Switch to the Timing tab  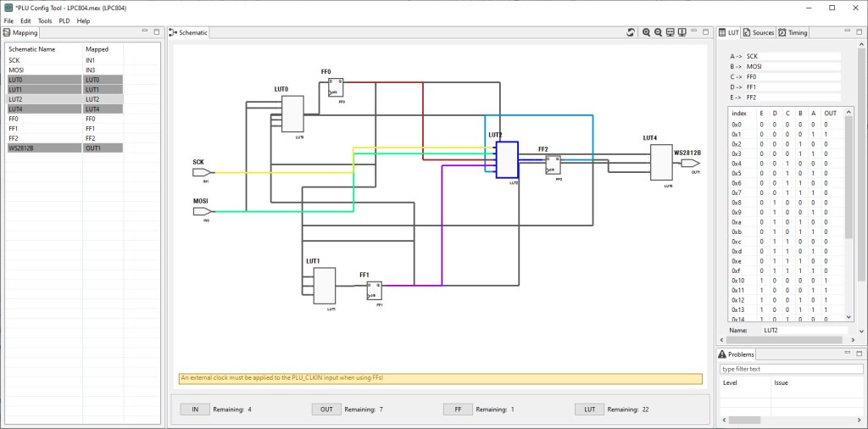tap(793, 32)
